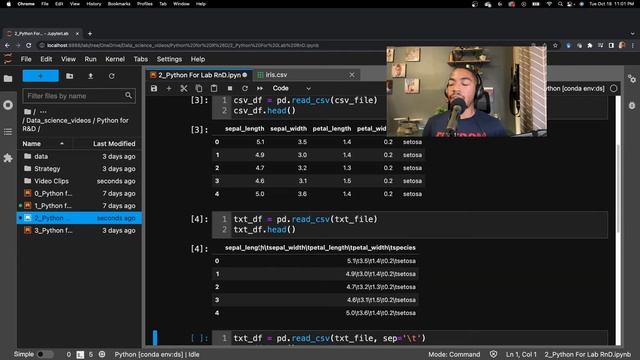Viewport: 640px width, 360px height.
Task: Open the debugger right sidebar icon
Action: [x=632, y=106]
